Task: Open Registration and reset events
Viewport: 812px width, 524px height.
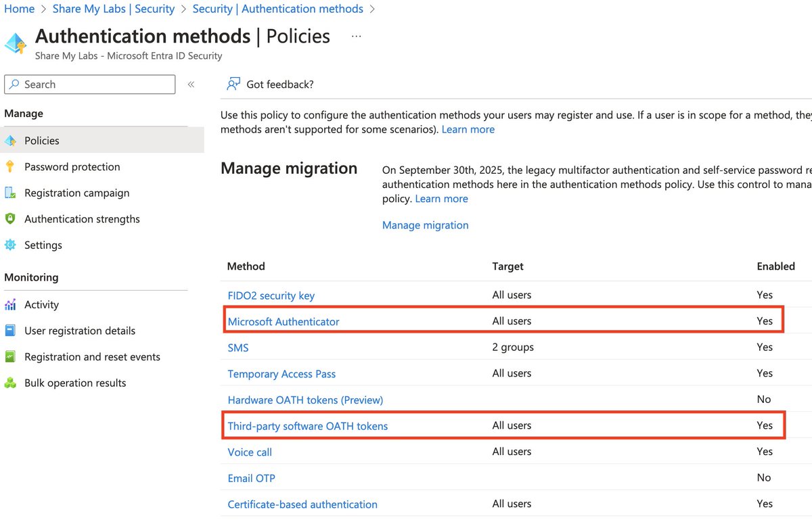Action: pos(92,357)
